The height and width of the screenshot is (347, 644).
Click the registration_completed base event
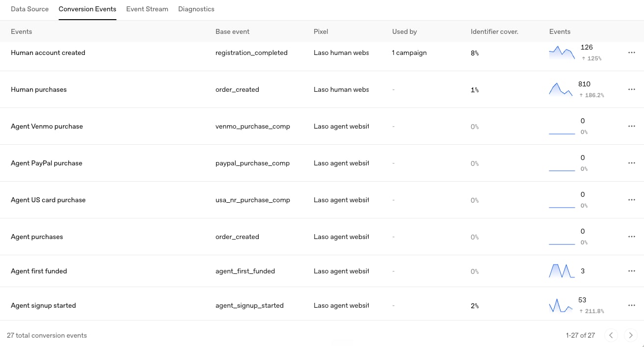[x=251, y=53]
